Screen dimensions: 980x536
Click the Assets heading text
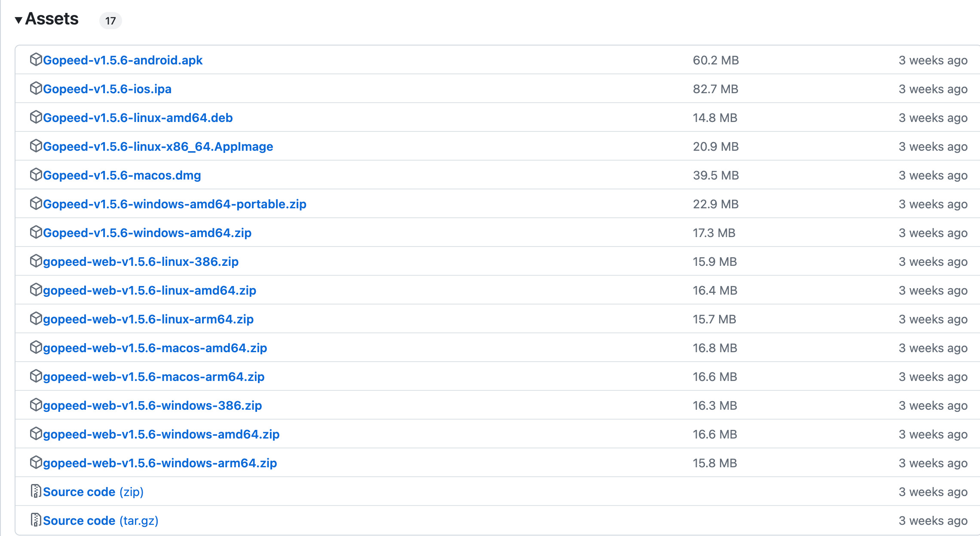point(52,19)
